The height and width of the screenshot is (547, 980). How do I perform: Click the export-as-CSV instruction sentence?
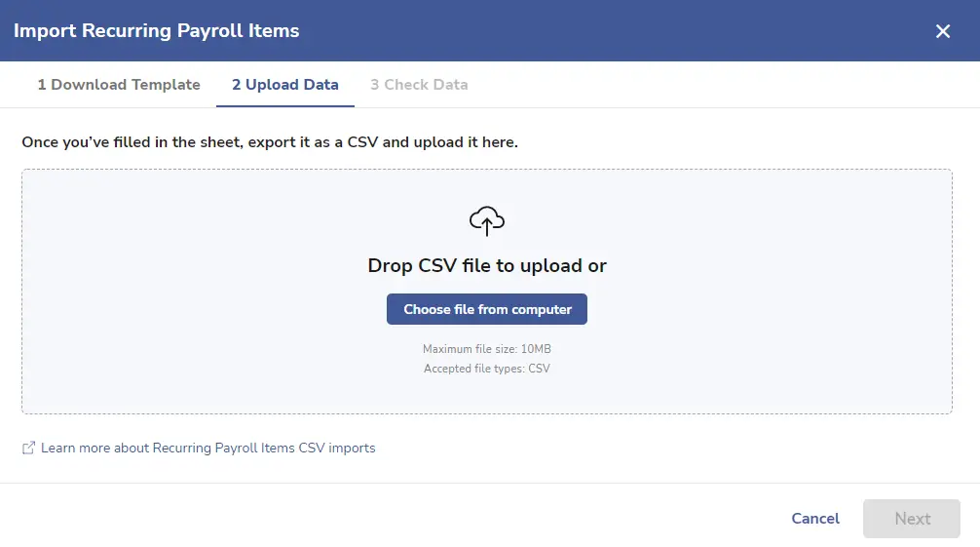pos(270,142)
